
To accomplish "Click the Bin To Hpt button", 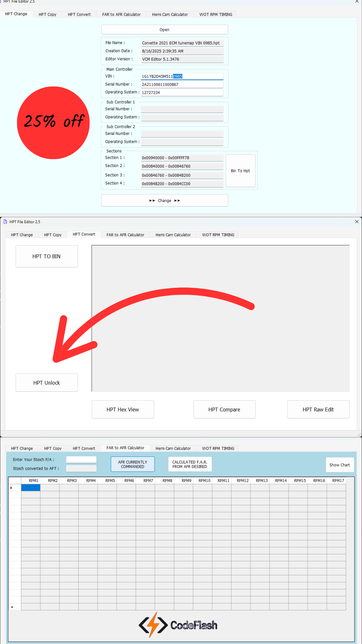I will (240, 171).
